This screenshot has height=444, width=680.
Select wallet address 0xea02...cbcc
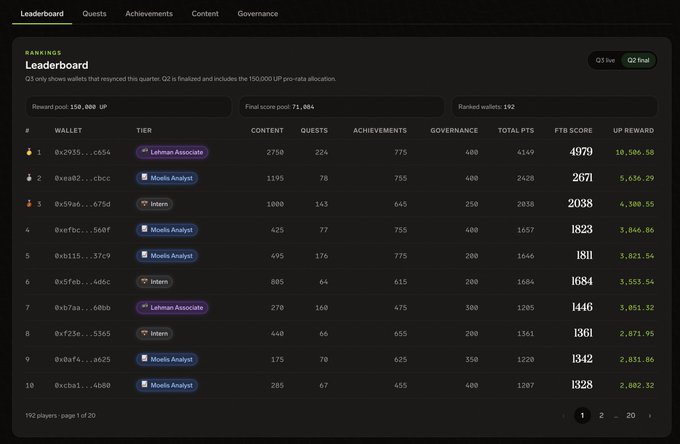point(82,178)
